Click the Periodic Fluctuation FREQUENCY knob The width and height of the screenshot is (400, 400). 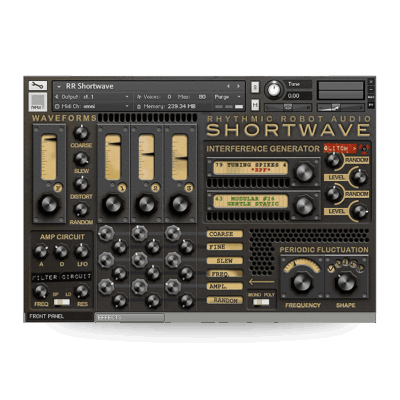[x=302, y=283]
